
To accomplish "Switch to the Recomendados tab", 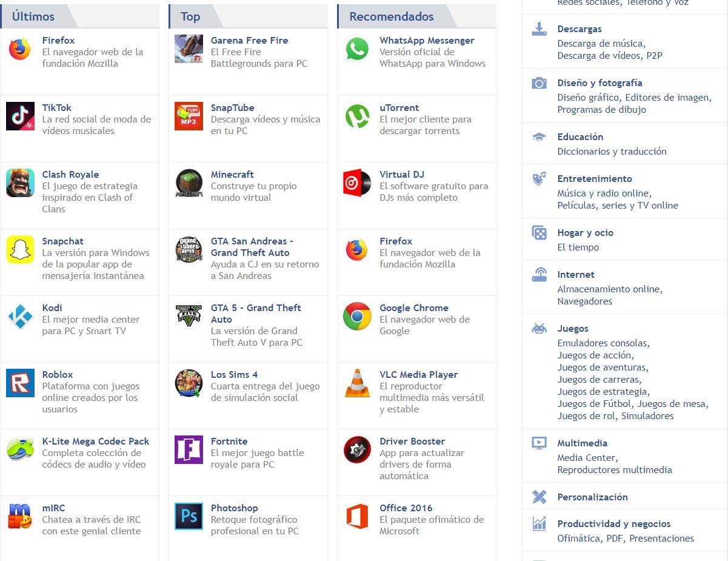I will click(392, 16).
